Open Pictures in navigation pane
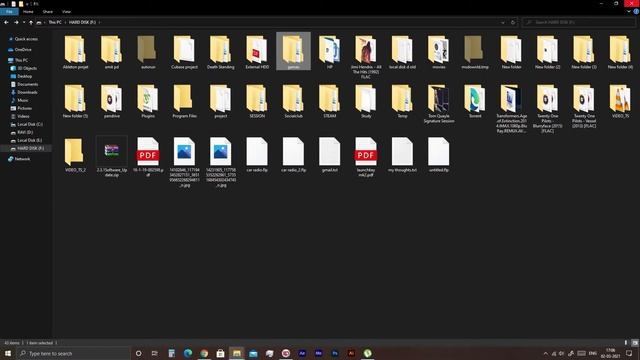 [x=24, y=108]
